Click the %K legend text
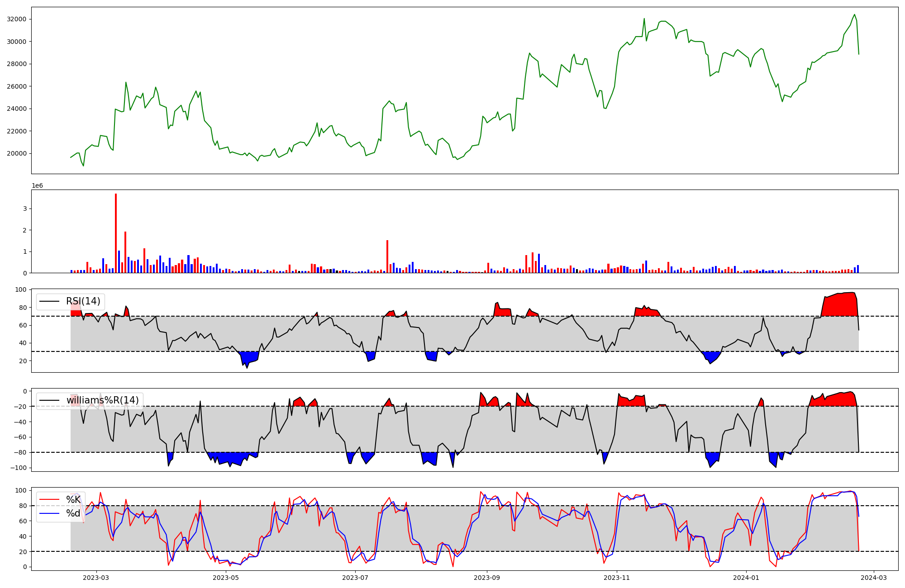Screen dimensions: 905x588 point(73,499)
